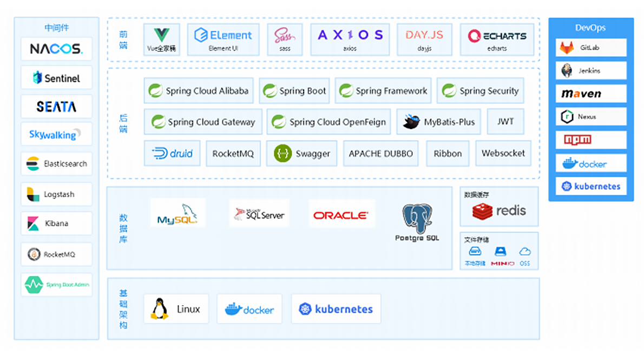Click Docker logo in infrastructure section
Viewport: 644px width, 356px height.
[249, 309]
